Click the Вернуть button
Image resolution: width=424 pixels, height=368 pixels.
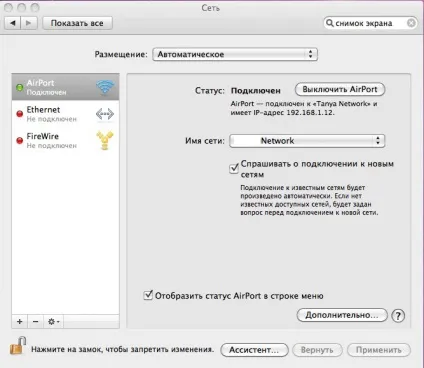317,350
